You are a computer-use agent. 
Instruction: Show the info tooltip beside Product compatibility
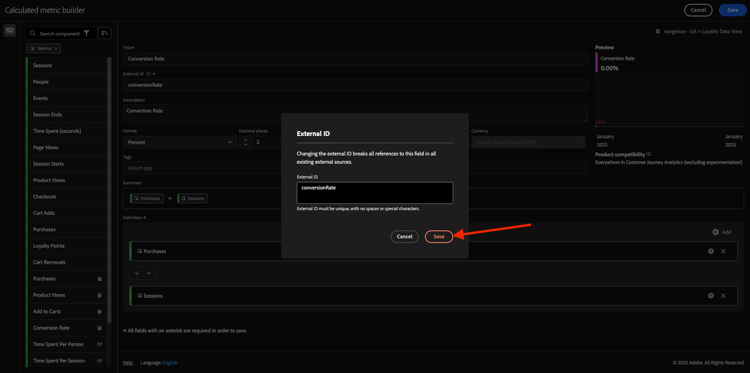point(649,154)
